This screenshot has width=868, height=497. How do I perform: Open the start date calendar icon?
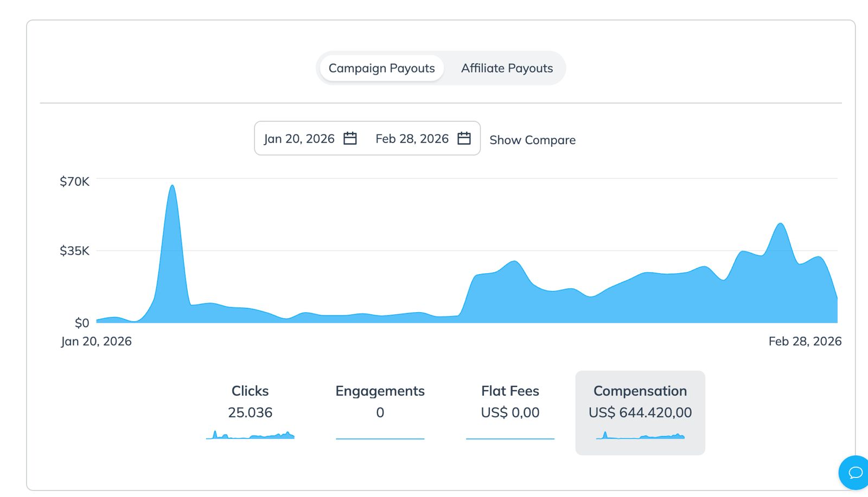pos(350,139)
